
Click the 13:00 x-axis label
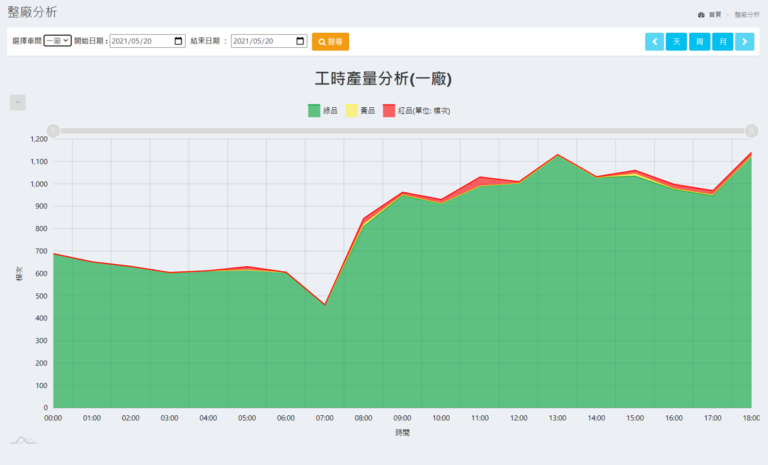[x=557, y=418]
